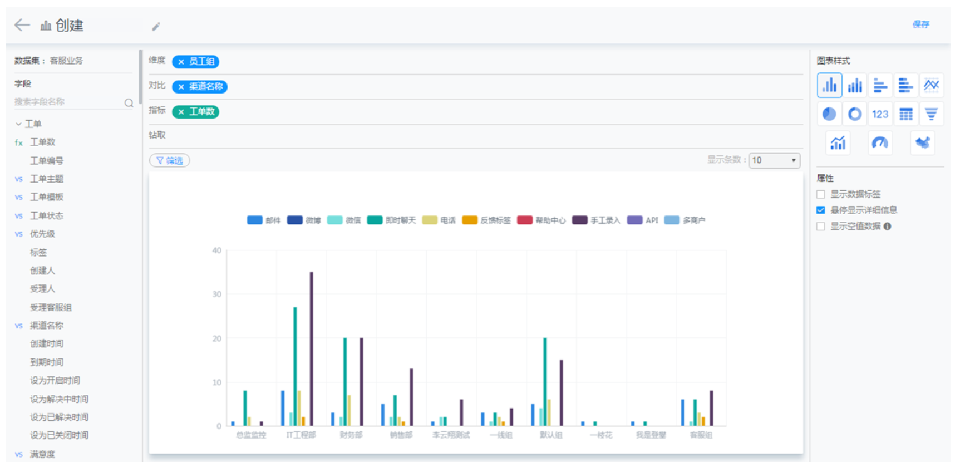Select the 创建时间 field
The image size is (980, 462).
coord(47,344)
